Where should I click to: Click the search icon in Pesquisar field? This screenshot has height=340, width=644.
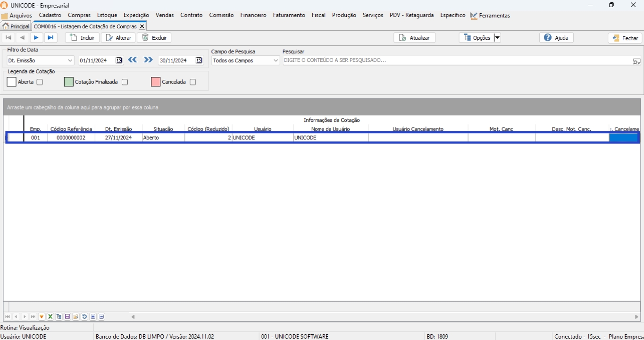tap(636, 61)
